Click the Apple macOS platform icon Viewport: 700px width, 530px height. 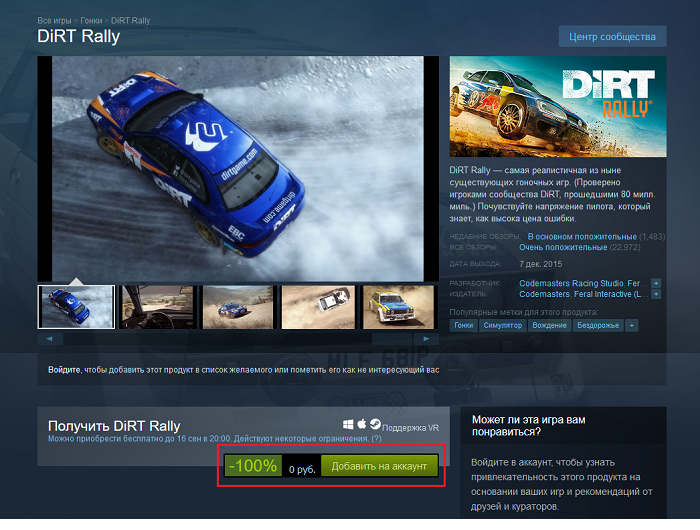coord(362,424)
